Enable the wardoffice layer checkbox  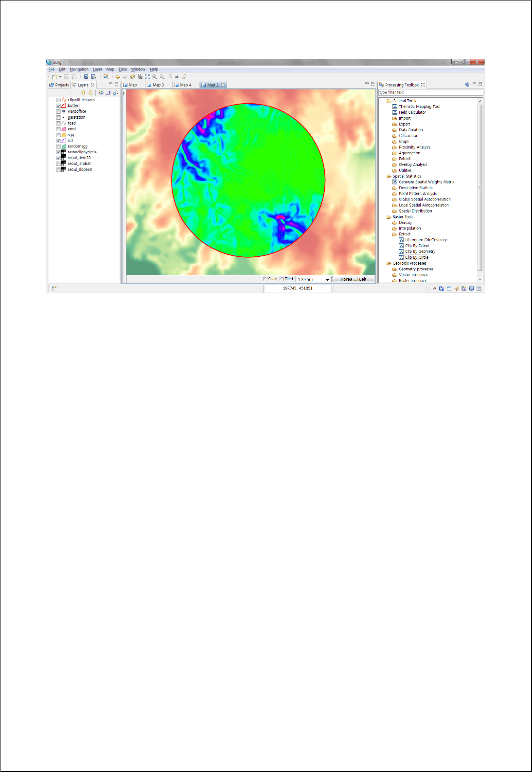pos(58,111)
